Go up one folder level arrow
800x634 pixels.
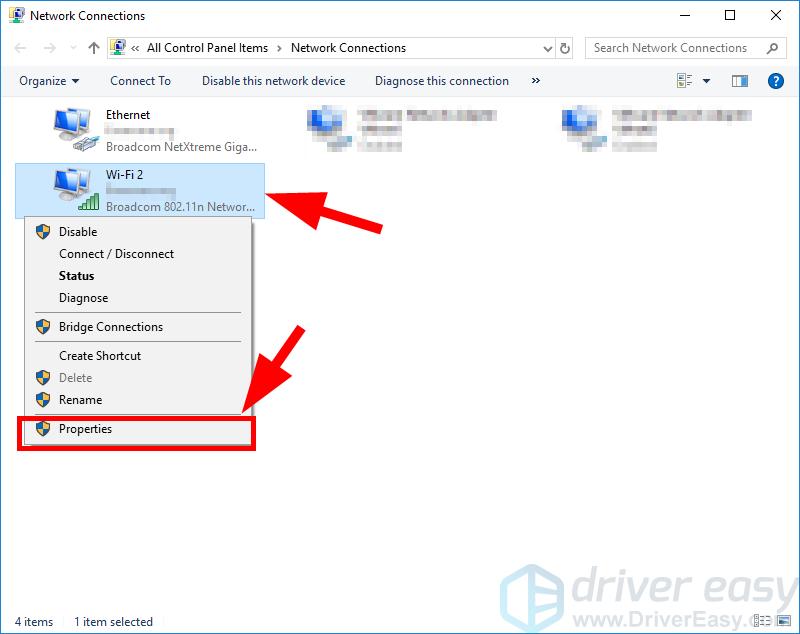coord(94,48)
